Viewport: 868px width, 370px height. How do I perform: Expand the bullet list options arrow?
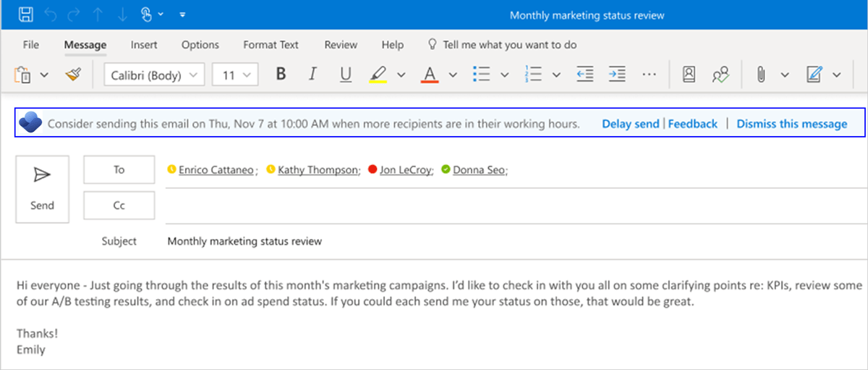tap(505, 75)
